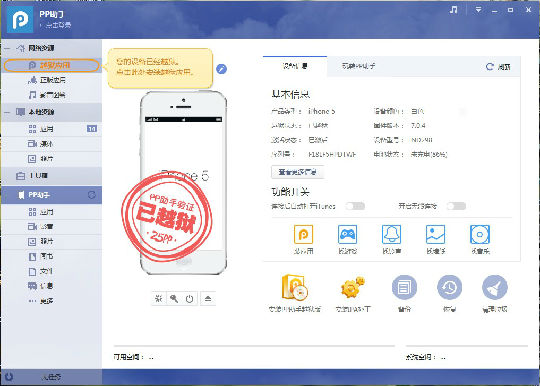Toggle the second function switch on right
This screenshot has width=540, height=386.
pyautogui.click(x=456, y=206)
